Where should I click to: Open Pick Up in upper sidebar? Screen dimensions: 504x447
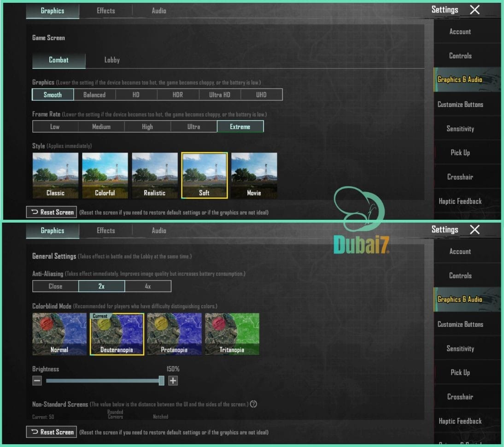point(467,153)
